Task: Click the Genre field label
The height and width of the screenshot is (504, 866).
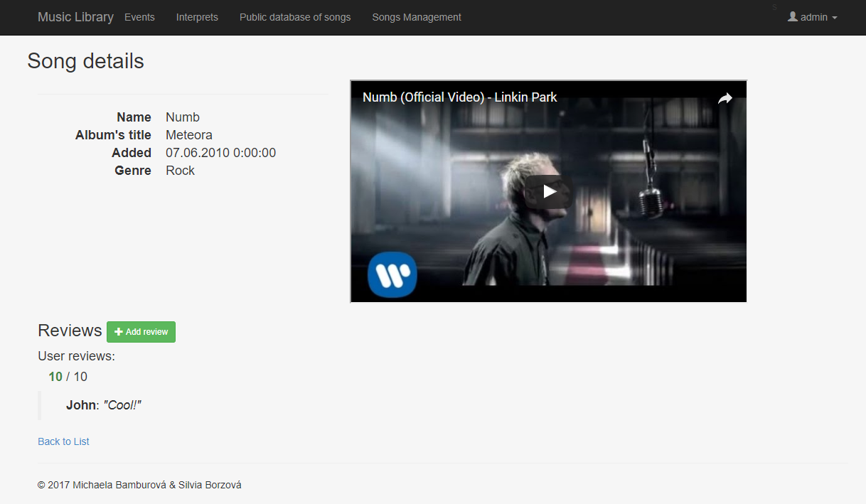Action: pyautogui.click(x=133, y=171)
